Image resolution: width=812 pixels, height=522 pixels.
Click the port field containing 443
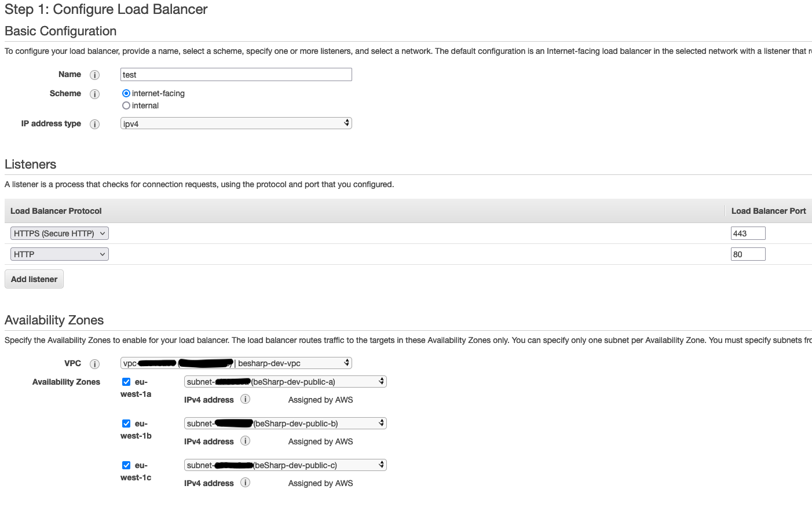tap(748, 233)
